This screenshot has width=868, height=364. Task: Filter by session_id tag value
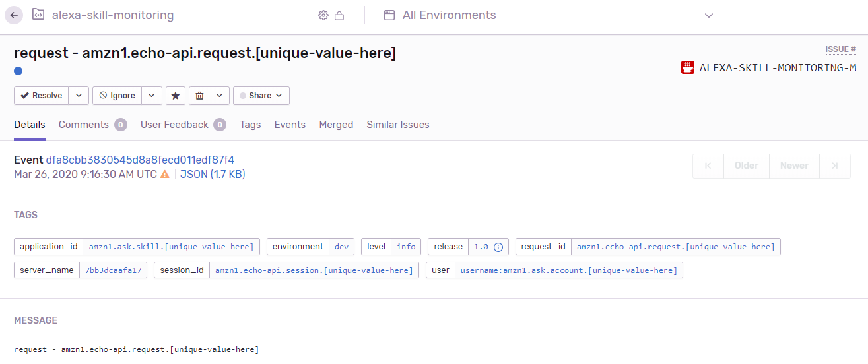[x=314, y=270]
